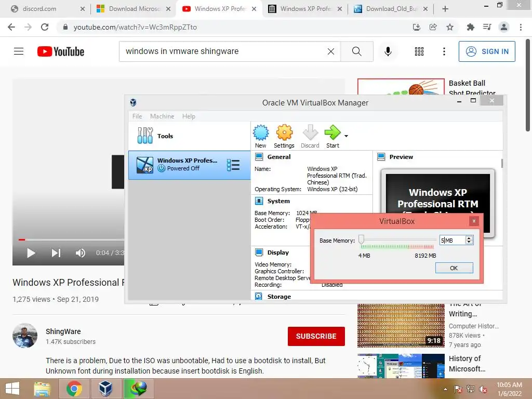Click the Display section header icon
The image size is (532, 399).
click(259, 252)
